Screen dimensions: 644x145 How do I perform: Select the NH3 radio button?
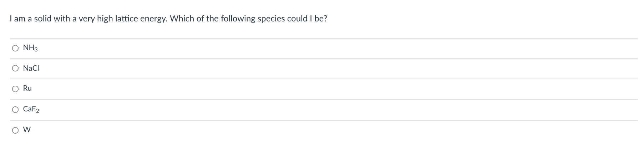[15, 48]
